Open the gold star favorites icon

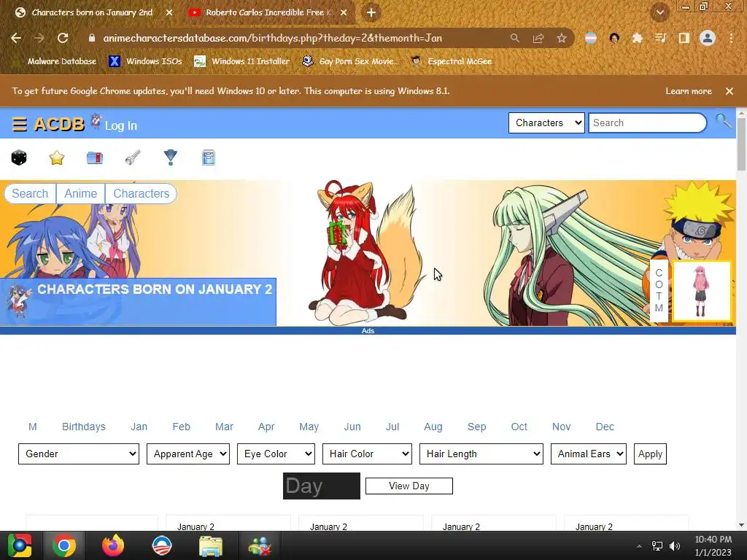[57, 157]
